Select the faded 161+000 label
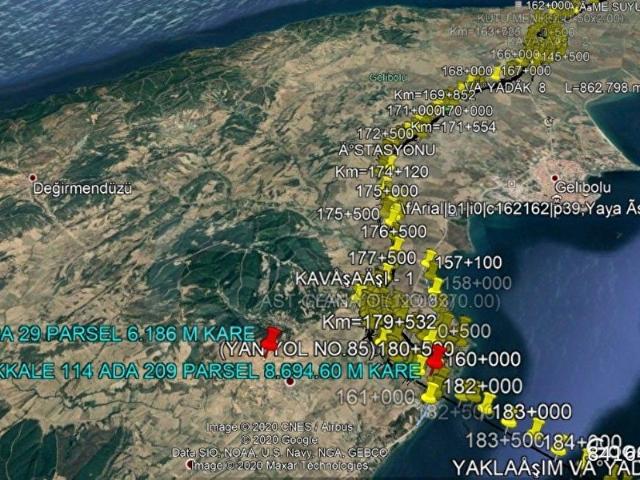 click(x=376, y=397)
